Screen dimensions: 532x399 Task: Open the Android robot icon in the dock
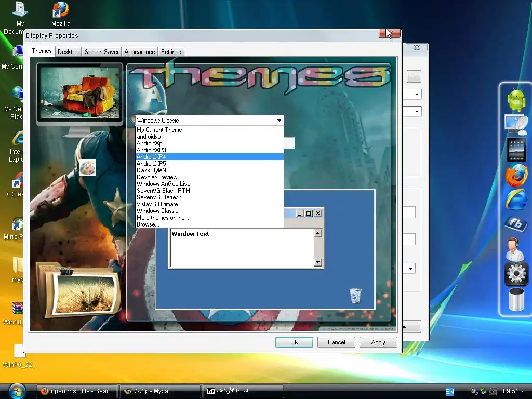pyautogui.click(x=516, y=100)
